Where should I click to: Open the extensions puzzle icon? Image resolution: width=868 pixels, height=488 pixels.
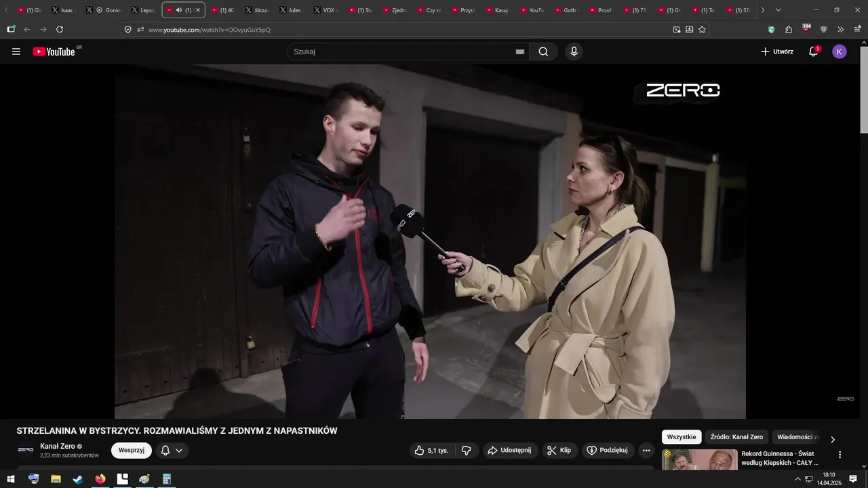789,29
